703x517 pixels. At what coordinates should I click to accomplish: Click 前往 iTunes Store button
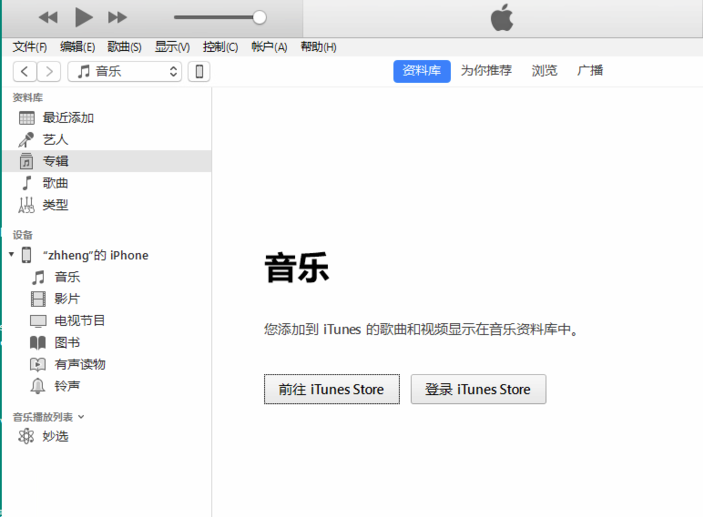coord(332,389)
